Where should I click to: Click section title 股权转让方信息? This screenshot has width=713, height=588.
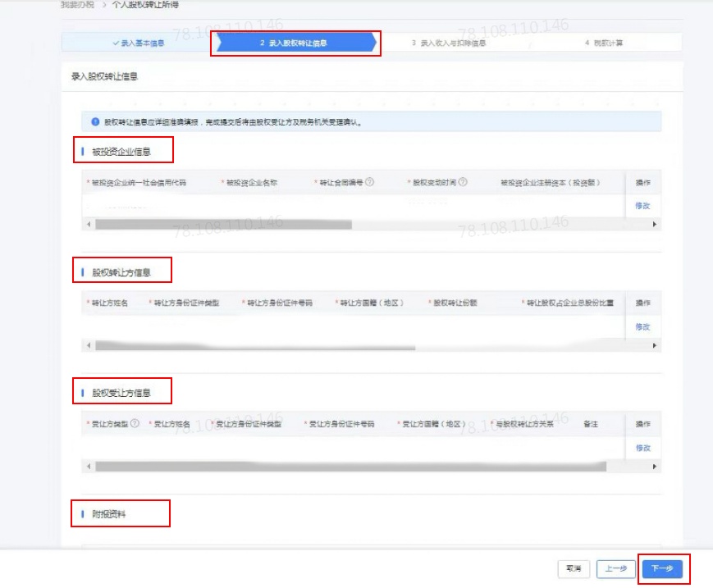tap(121, 272)
